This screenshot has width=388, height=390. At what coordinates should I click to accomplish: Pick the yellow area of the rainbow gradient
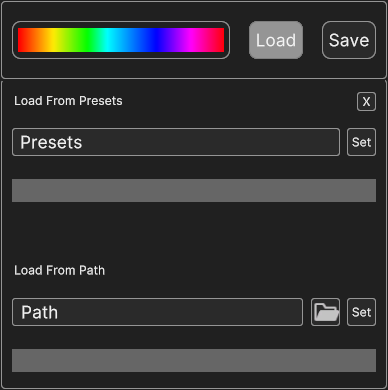pyautogui.click(x=52, y=40)
